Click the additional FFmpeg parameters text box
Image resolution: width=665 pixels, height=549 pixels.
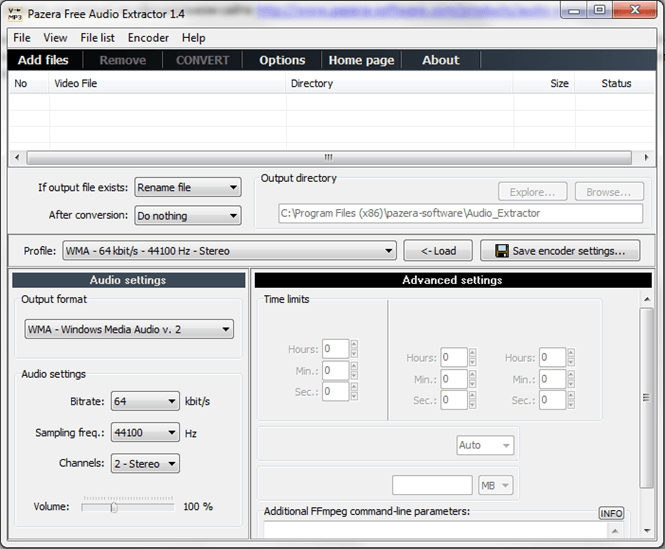pos(437,530)
